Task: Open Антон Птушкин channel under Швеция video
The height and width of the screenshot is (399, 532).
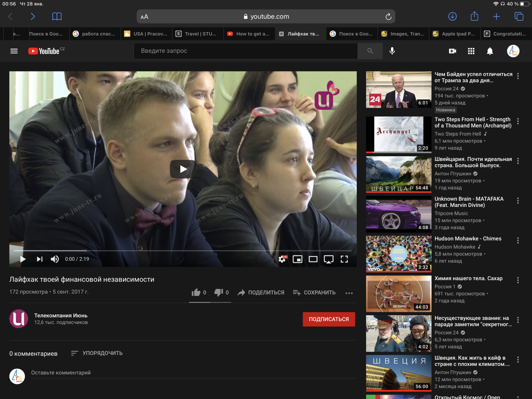Action: pos(453,372)
